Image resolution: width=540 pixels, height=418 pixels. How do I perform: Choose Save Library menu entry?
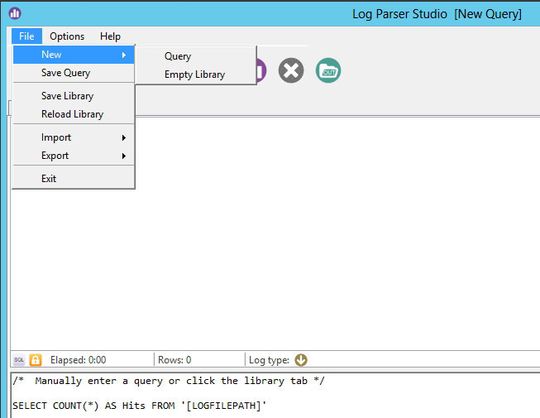pyautogui.click(x=73, y=96)
